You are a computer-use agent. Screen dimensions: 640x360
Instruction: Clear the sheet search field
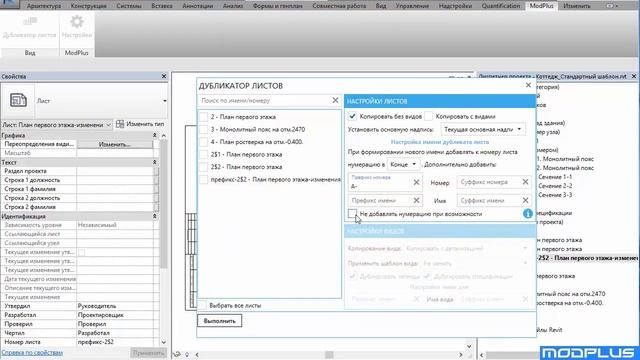point(335,100)
